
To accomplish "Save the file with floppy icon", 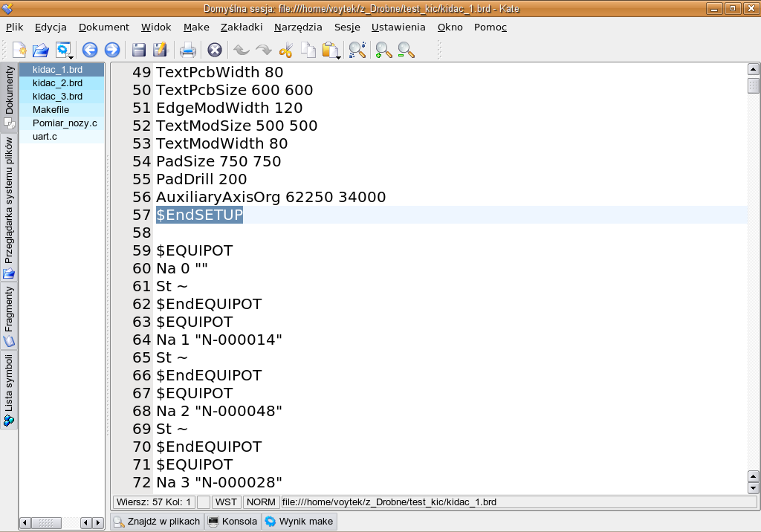I will click(x=139, y=50).
